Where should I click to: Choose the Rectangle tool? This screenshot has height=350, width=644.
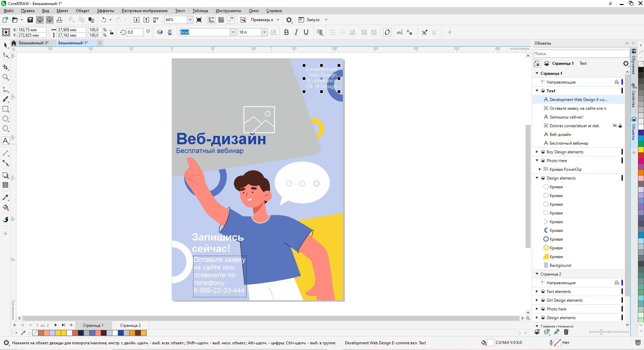[x=5, y=109]
